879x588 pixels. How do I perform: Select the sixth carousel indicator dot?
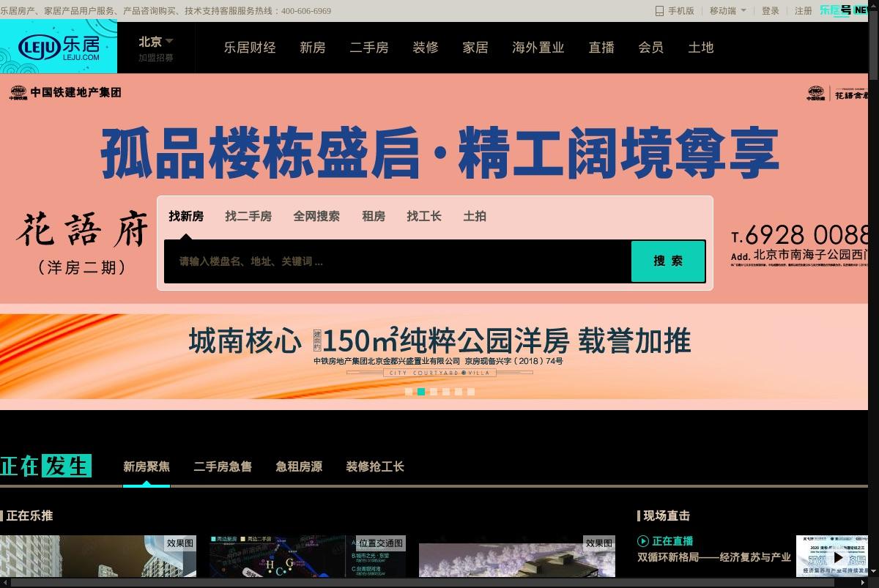(471, 392)
